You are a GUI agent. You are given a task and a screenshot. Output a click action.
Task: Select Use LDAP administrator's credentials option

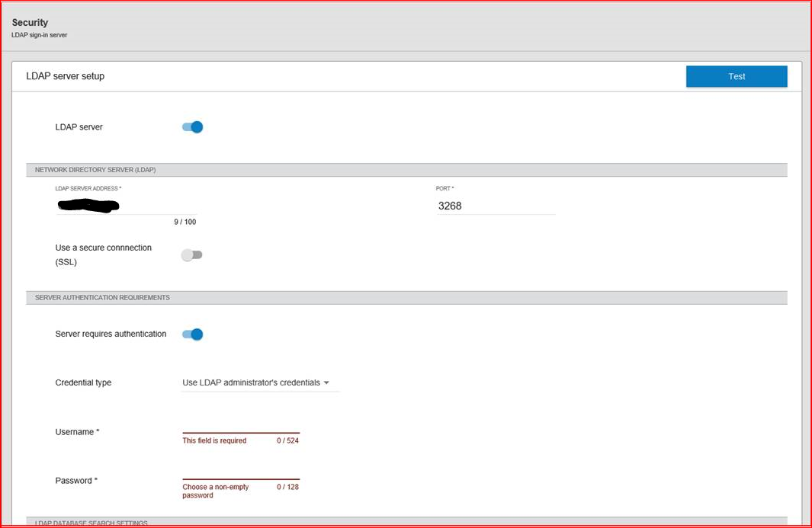pyautogui.click(x=254, y=382)
